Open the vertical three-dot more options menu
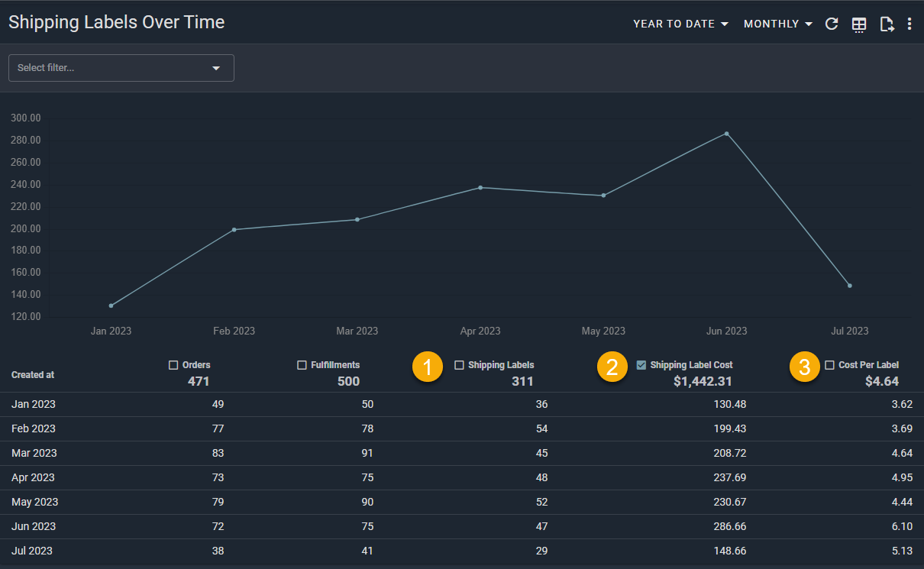 909,24
